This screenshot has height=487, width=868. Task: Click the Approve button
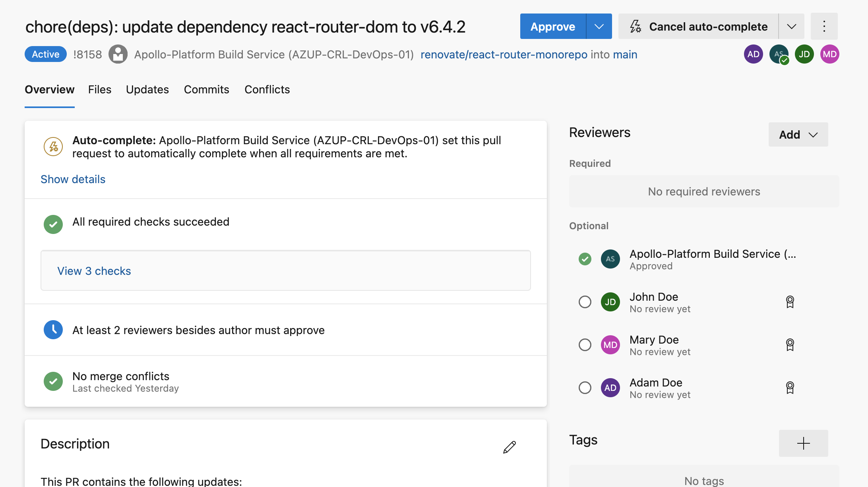click(x=552, y=26)
